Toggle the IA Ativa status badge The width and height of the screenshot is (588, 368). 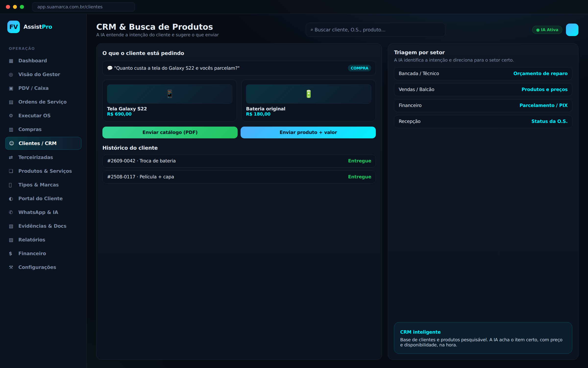click(x=547, y=30)
